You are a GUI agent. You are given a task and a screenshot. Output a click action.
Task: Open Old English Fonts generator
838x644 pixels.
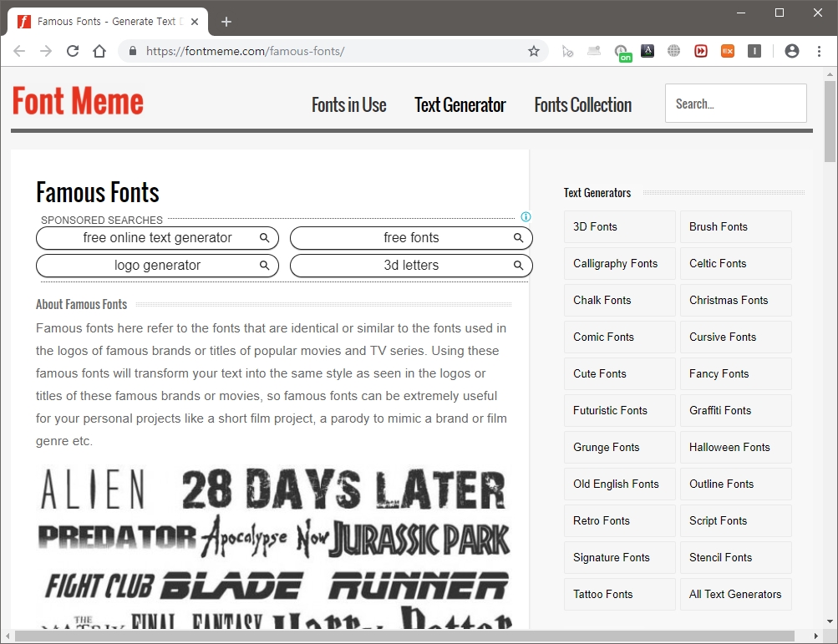click(619, 484)
